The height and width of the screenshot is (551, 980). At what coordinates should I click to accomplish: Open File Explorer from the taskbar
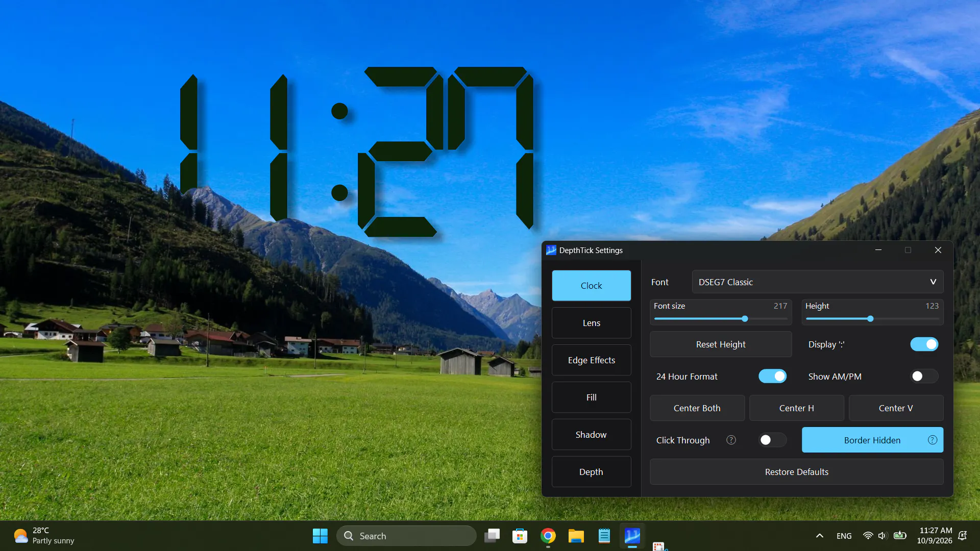576,536
